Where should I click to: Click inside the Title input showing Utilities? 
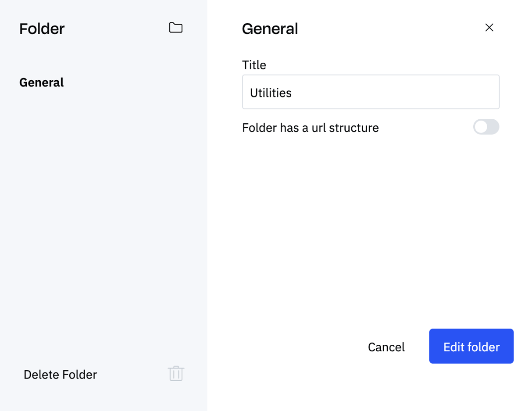tap(371, 92)
